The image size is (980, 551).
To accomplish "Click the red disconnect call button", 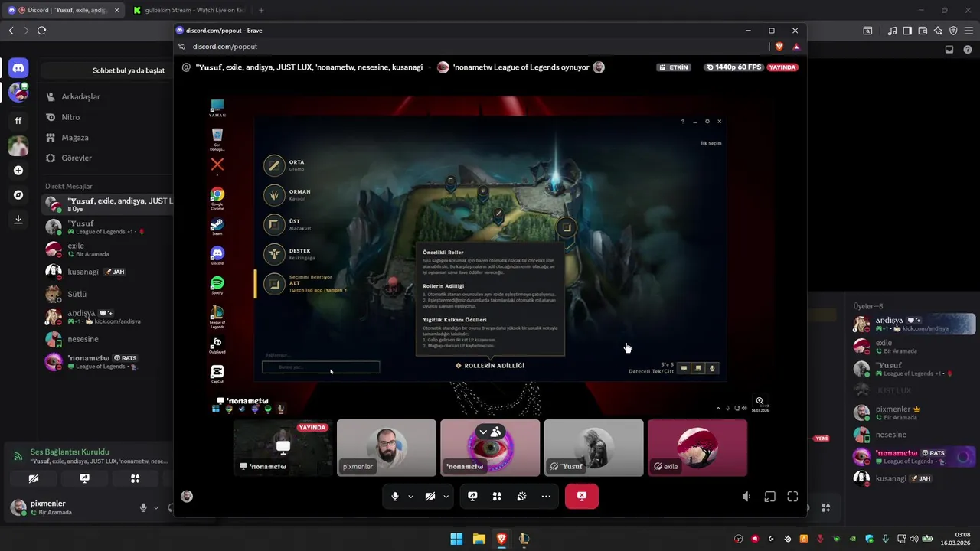I will point(582,497).
